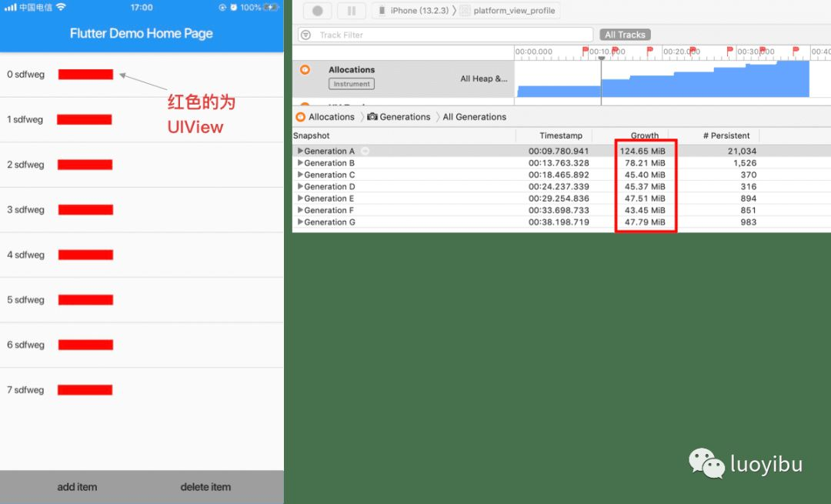The width and height of the screenshot is (831, 504).
Task: Select the Generation D row name
Action: [x=329, y=186]
